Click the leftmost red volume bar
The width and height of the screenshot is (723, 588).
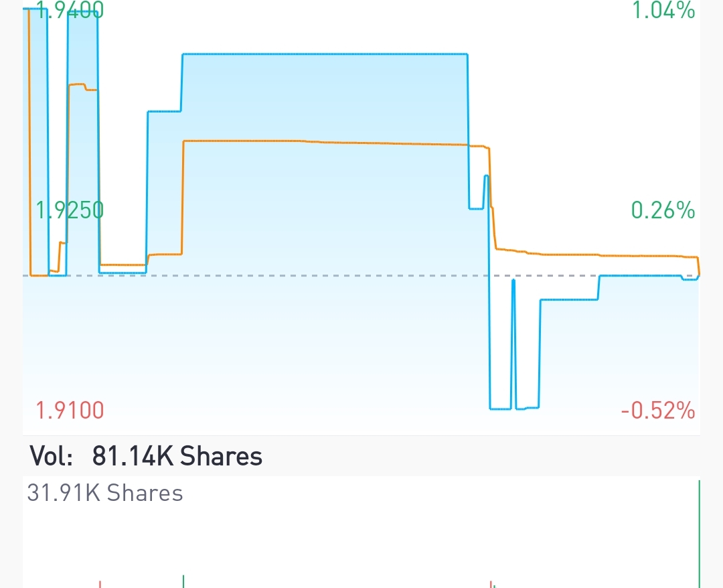point(100,585)
